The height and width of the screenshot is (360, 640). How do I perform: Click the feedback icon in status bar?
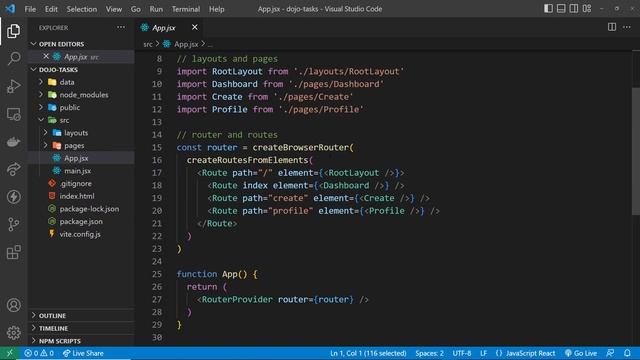(610, 353)
